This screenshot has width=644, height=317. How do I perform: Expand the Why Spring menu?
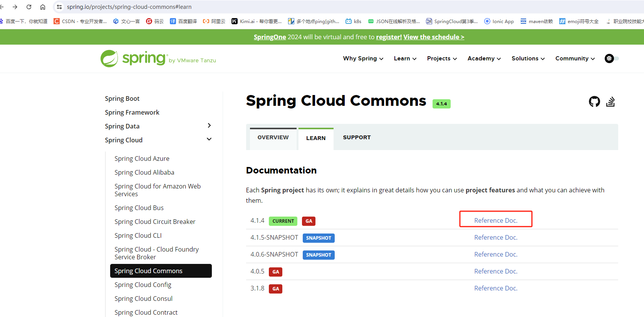(x=363, y=58)
